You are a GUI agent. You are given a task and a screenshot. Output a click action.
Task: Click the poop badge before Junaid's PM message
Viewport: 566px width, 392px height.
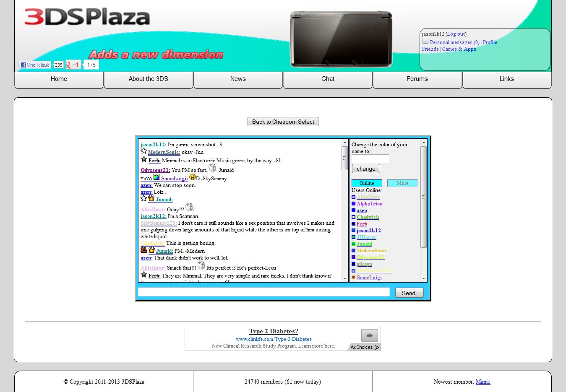144,249
